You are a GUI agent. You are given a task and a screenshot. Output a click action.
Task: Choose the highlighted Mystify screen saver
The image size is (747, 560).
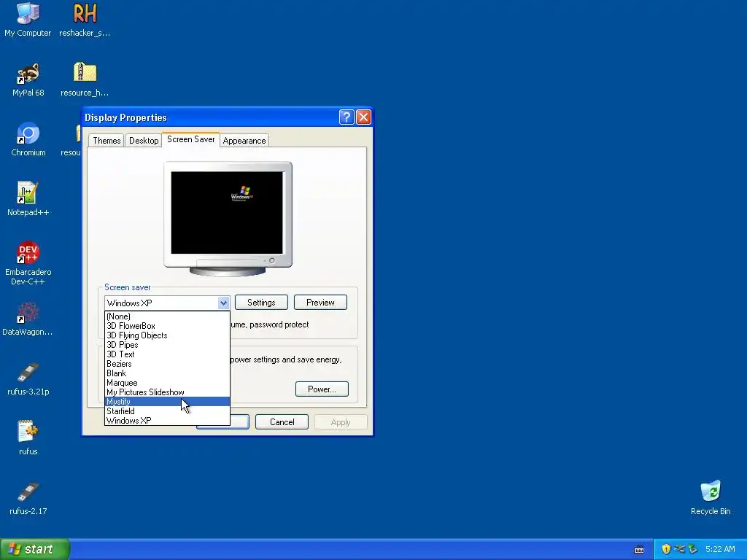(167, 402)
